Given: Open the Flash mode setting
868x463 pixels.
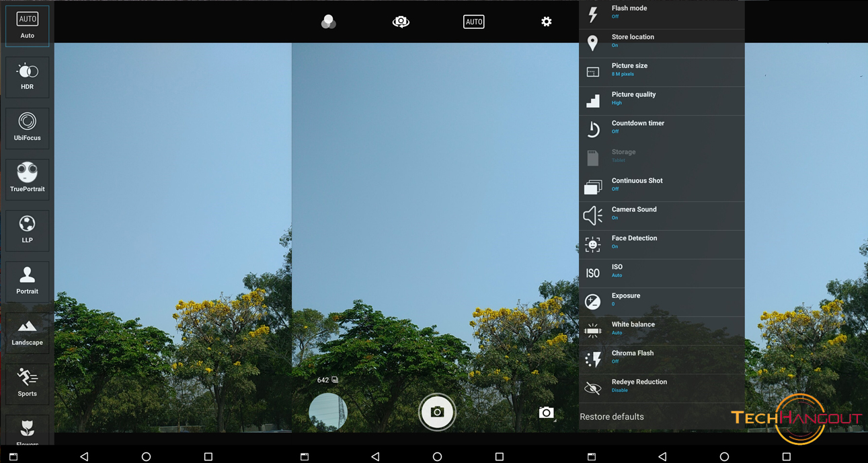Looking at the screenshot, I should 662,14.
